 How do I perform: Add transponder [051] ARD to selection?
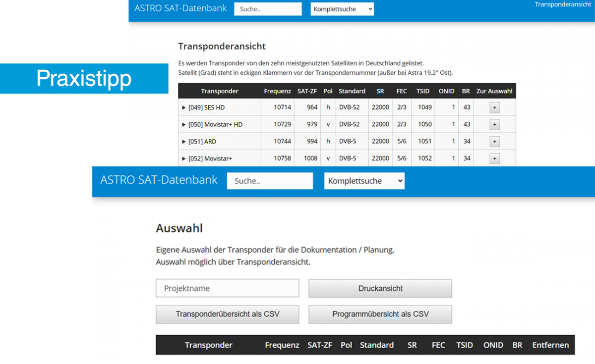click(x=494, y=142)
